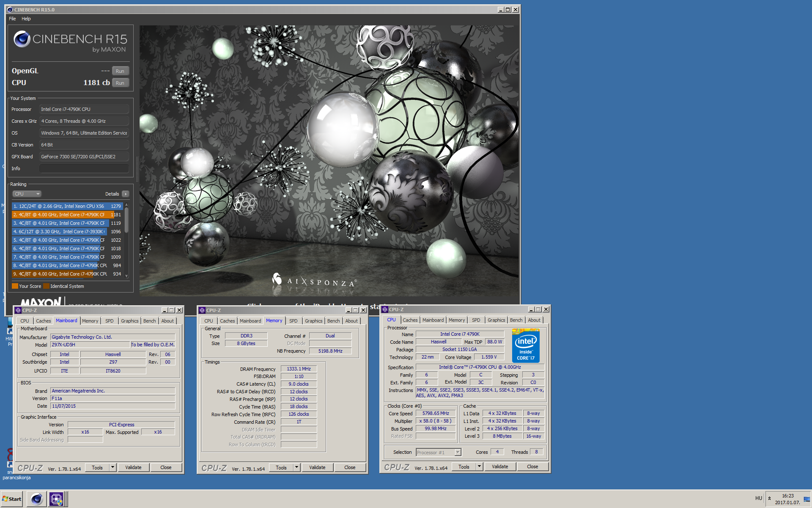Screen dimensions: 812x508
Task: Click the Cinebench title bar icon
Action: [10, 9]
